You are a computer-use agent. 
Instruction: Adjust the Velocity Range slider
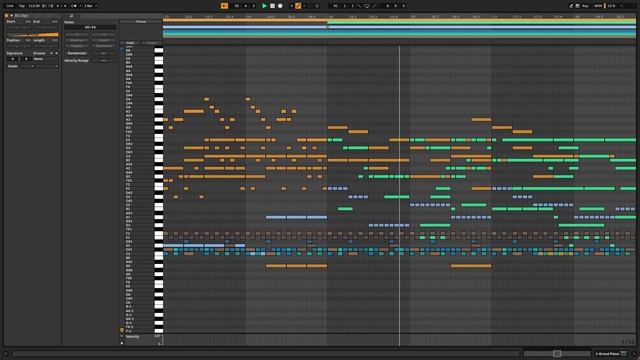[x=104, y=60]
